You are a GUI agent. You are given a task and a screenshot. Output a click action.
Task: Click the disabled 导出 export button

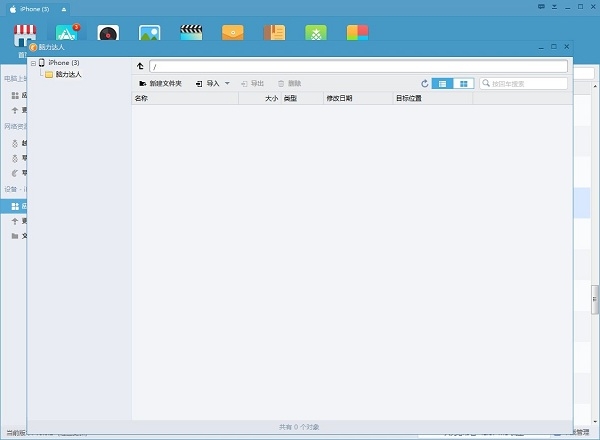(253, 83)
